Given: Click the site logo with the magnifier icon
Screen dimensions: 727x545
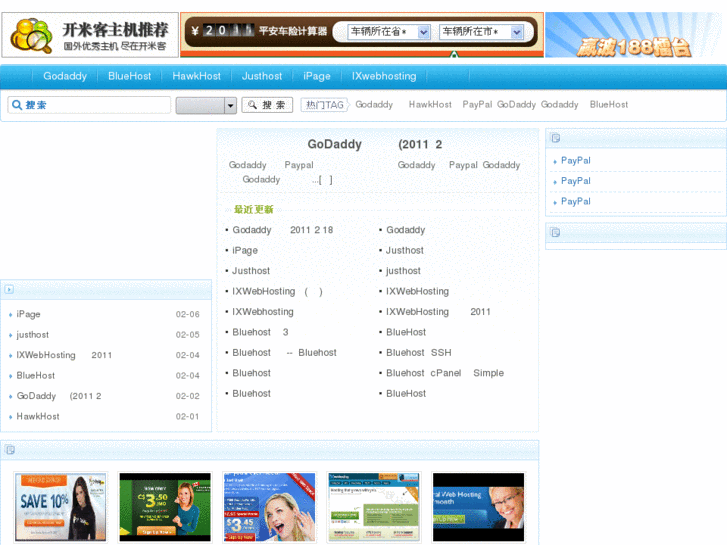Looking at the screenshot, I should [x=90, y=35].
